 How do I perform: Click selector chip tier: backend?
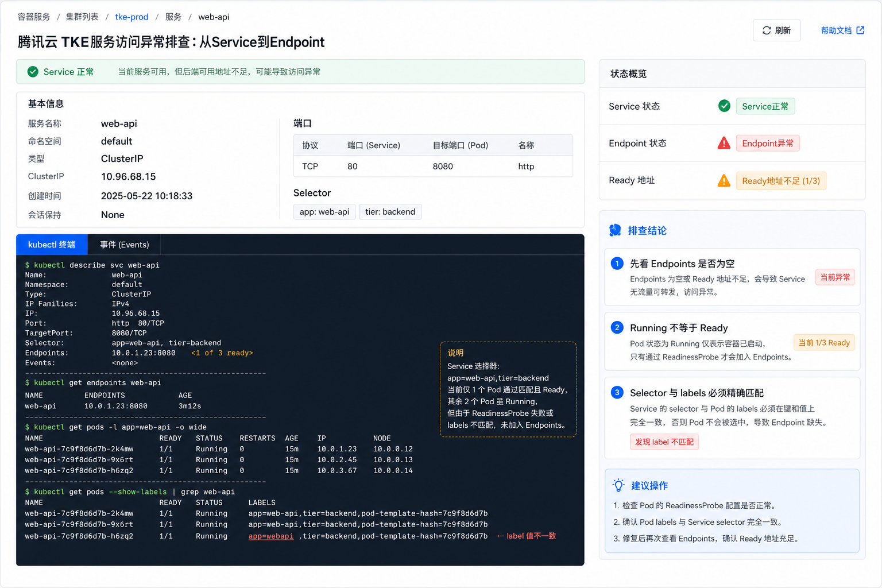[x=390, y=212]
